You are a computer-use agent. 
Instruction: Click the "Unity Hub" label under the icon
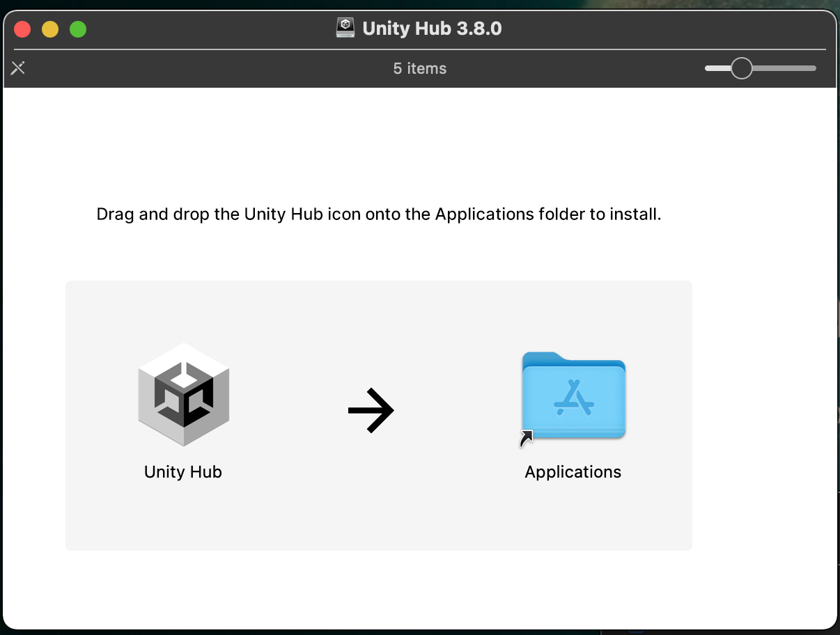pos(183,472)
